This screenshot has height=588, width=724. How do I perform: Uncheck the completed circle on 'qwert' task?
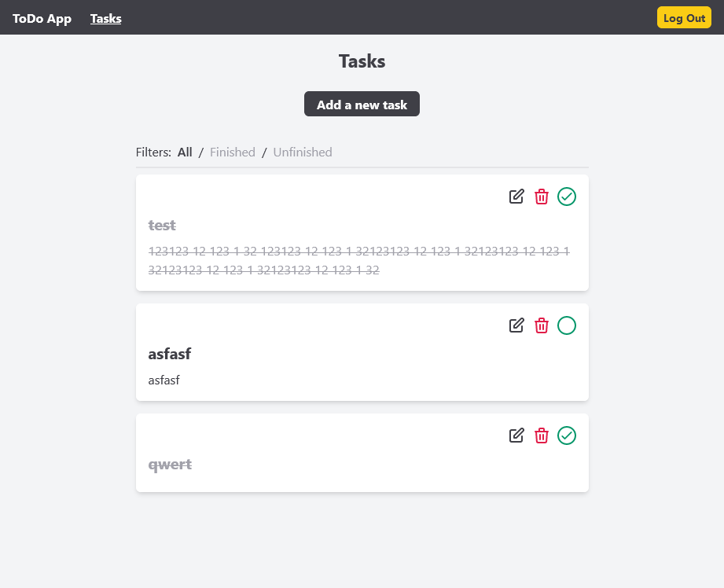pyautogui.click(x=567, y=435)
